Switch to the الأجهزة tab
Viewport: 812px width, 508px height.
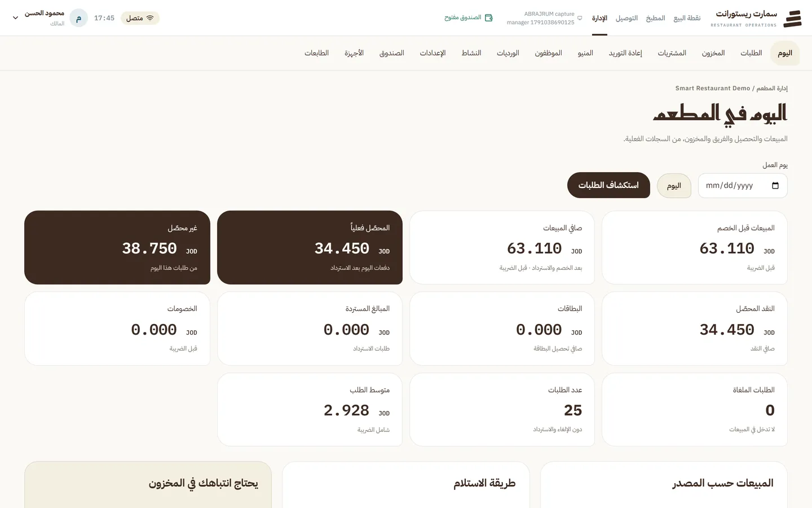point(354,53)
